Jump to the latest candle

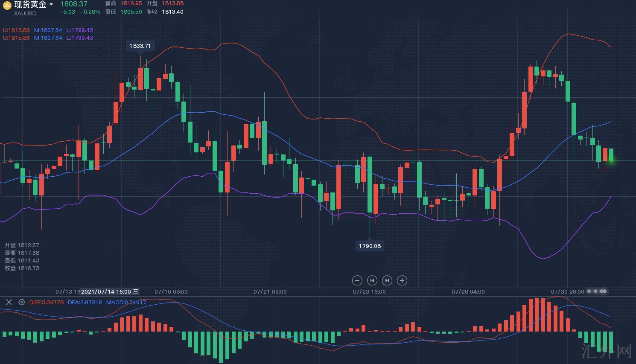(x=387, y=280)
